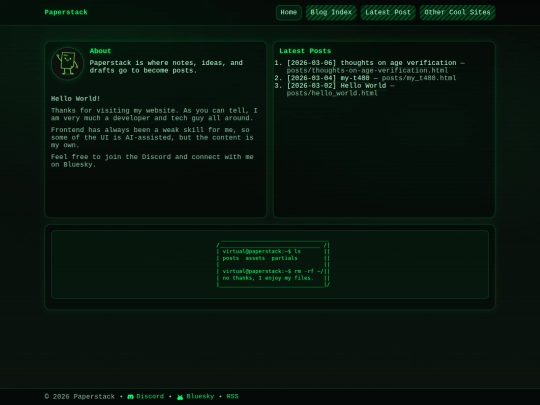Viewport: 540px width, 405px height.
Task: Click the 'rm -rf' terminal command line
Action: [273, 271]
